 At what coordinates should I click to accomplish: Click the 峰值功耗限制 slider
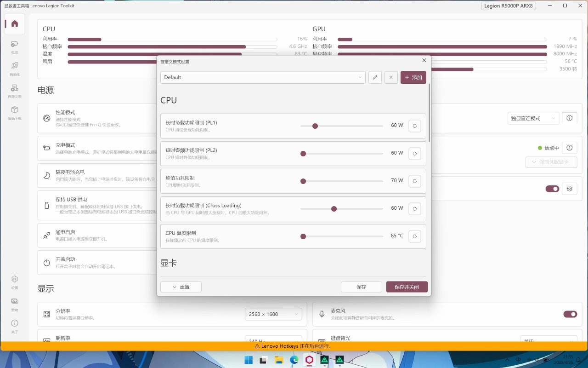tap(342, 181)
